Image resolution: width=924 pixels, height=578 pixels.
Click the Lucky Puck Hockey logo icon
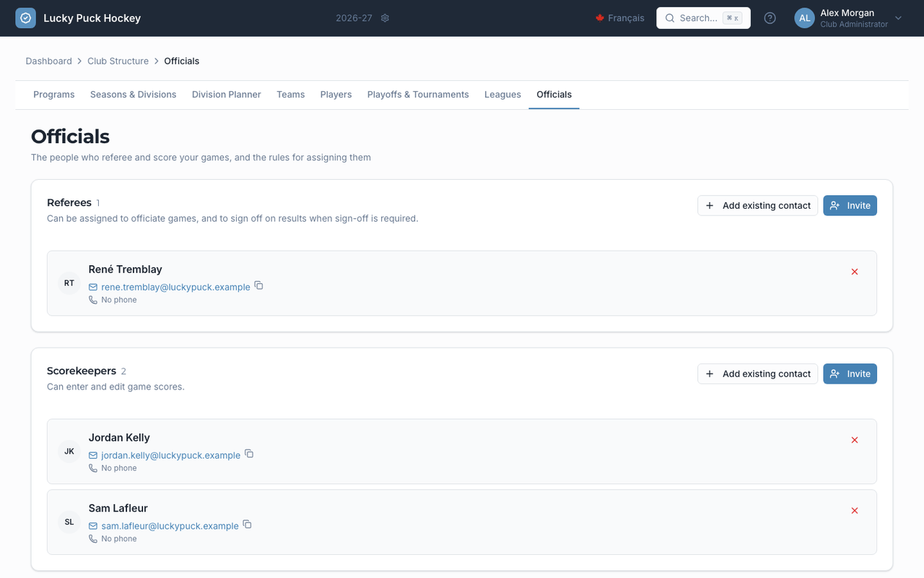point(25,18)
